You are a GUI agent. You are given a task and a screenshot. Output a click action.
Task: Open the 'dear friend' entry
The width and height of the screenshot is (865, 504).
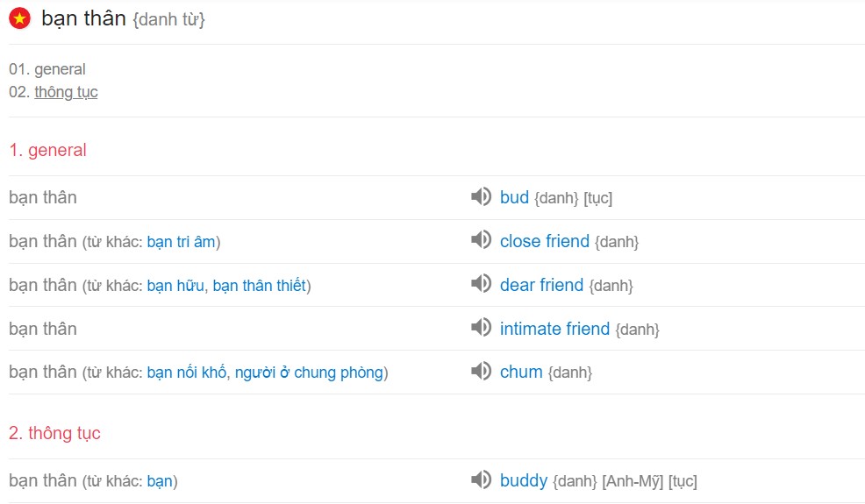[x=541, y=285]
